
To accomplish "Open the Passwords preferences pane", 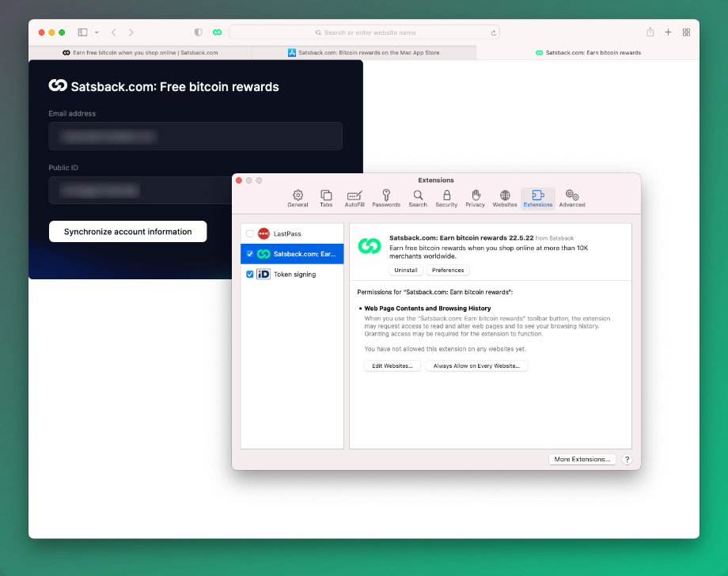I will 386,199.
